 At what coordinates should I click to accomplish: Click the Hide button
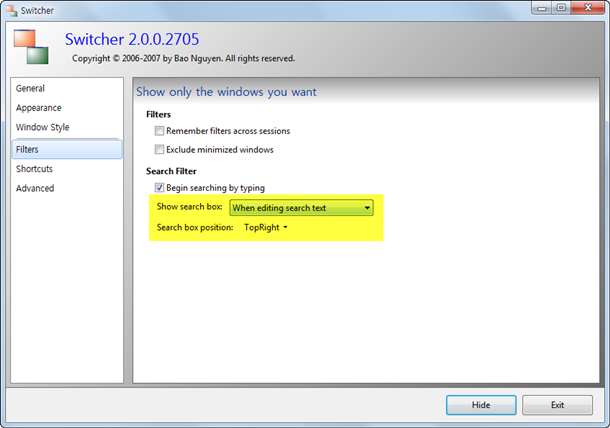(x=481, y=405)
